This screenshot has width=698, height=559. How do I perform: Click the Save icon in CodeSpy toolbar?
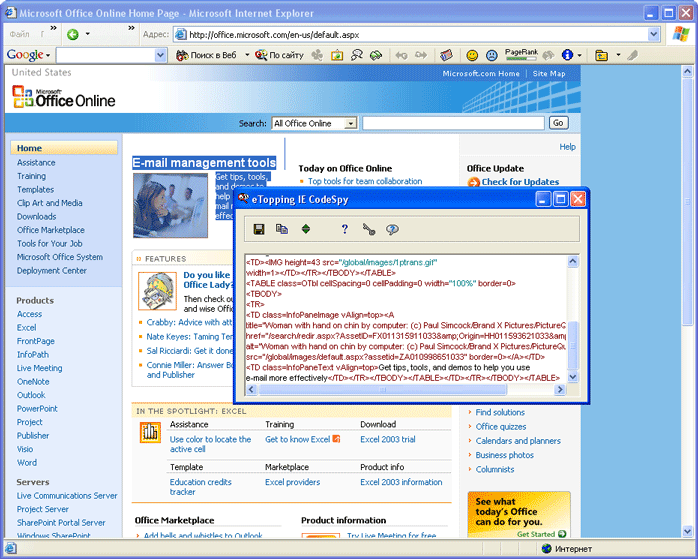click(x=259, y=229)
